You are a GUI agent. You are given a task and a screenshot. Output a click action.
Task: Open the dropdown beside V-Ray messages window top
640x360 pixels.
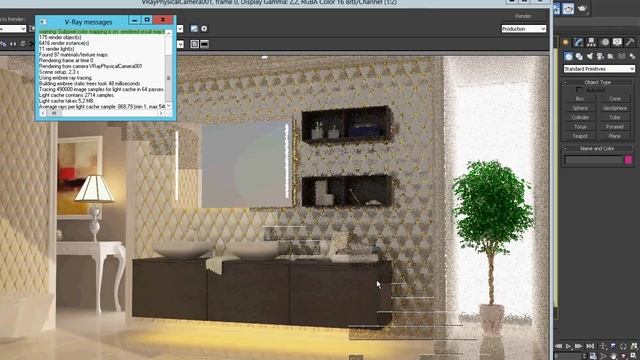coord(180,29)
